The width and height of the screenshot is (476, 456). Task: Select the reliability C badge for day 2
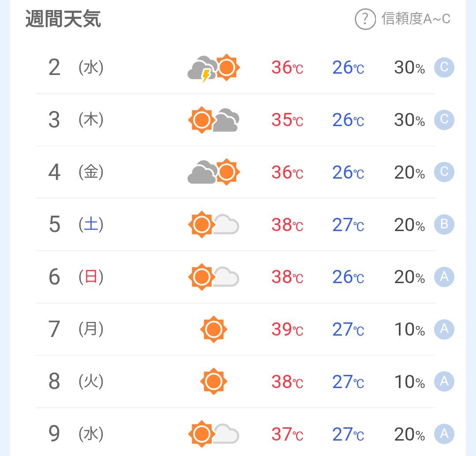pos(444,67)
